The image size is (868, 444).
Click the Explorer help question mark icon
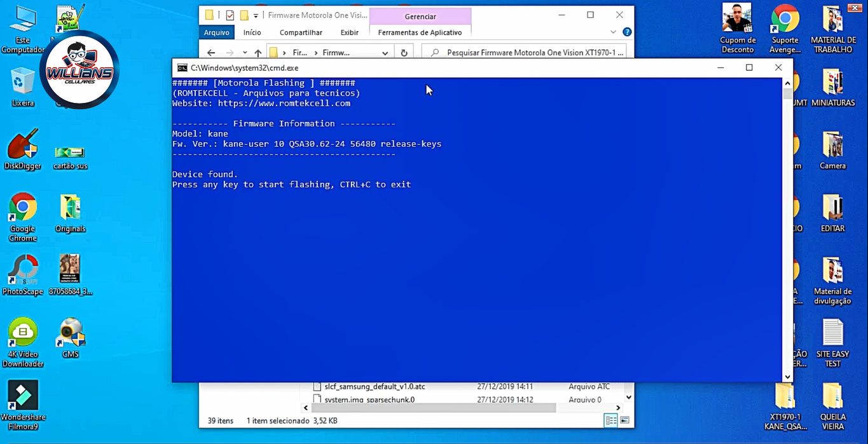[x=627, y=32]
